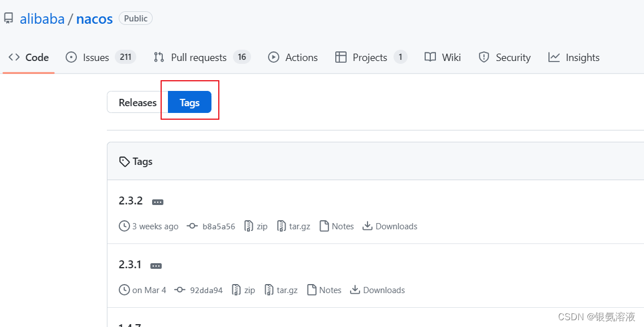The height and width of the screenshot is (327, 644).
Task: Click the Insights graph icon
Action: [554, 57]
